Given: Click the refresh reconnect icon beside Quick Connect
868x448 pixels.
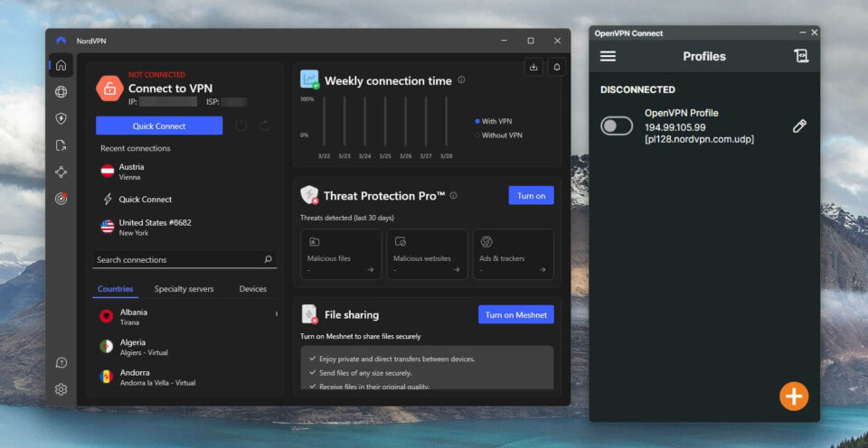Looking at the screenshot, I should 265,126.
